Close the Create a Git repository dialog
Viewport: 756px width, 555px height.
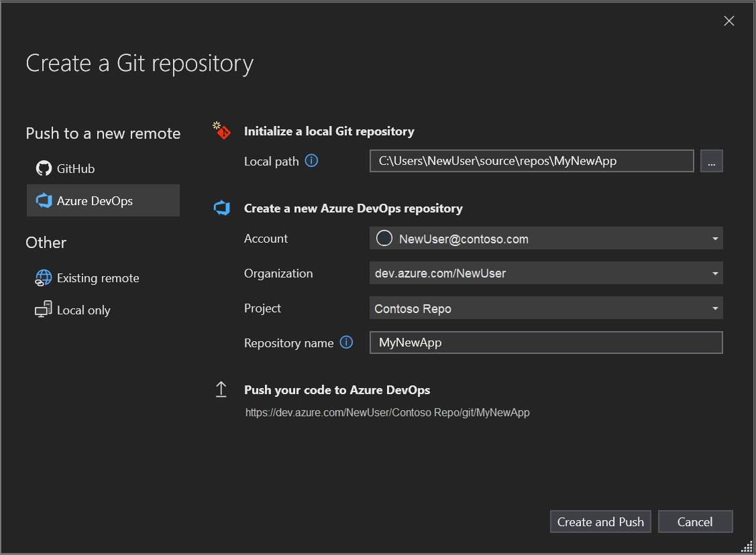[x=729, y=21]
